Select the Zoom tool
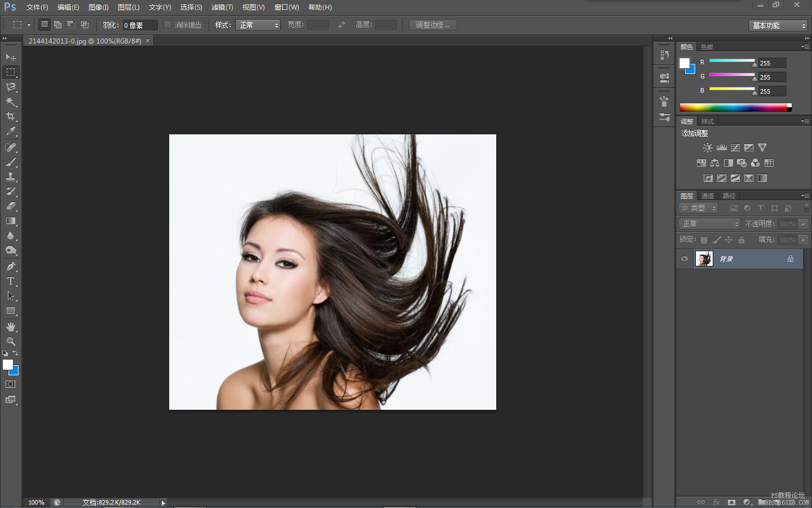Image resolution: width=812 pixels, height=508 pixels. click(x=11, y=341)
